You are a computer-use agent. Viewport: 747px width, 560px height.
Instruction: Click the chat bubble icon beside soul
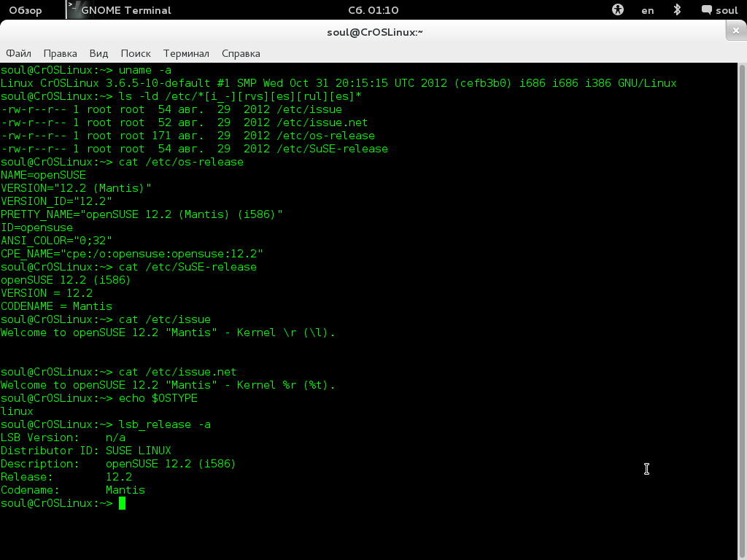point(706,9)
